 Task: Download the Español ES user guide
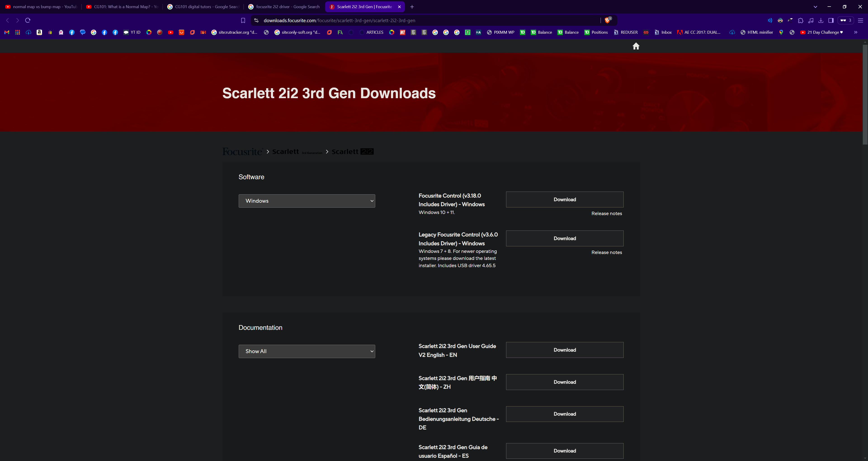point(564,451)
